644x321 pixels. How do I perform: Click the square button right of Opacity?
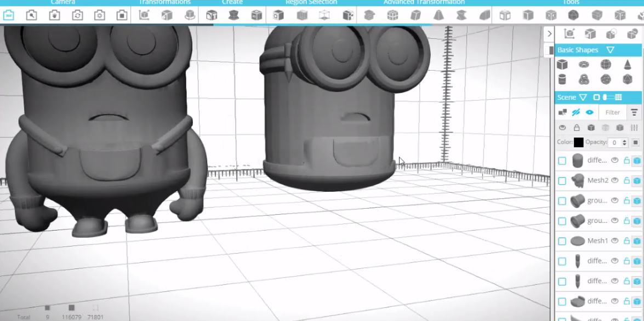tap(635, 142)
